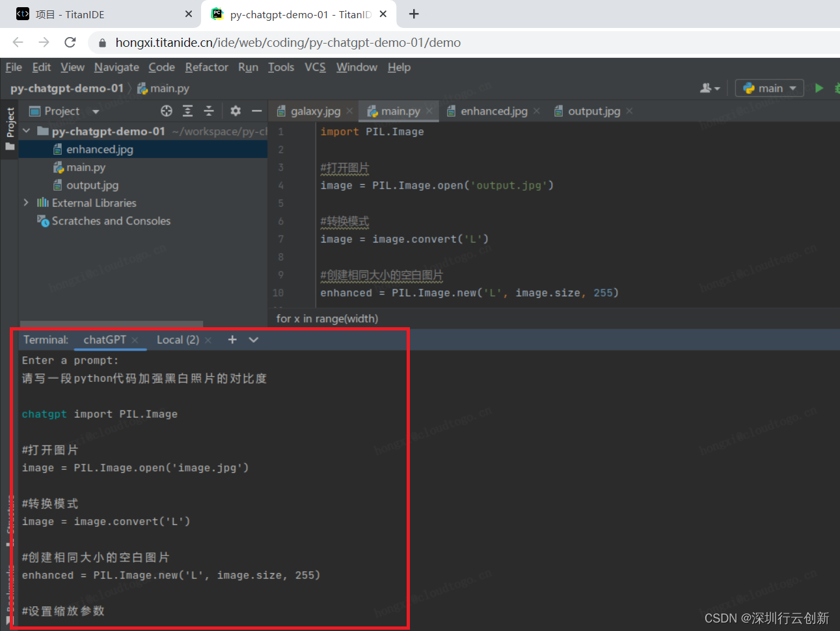Open the Help menu

click(399, 67)
